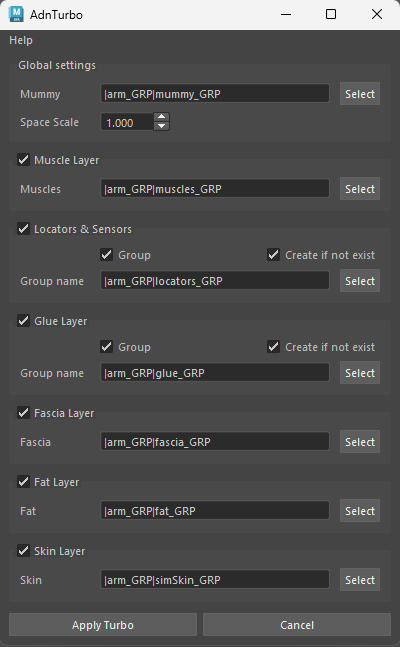Click the Mummy path input field
Viewport: 400px width, 647px height.
[215, 94]
